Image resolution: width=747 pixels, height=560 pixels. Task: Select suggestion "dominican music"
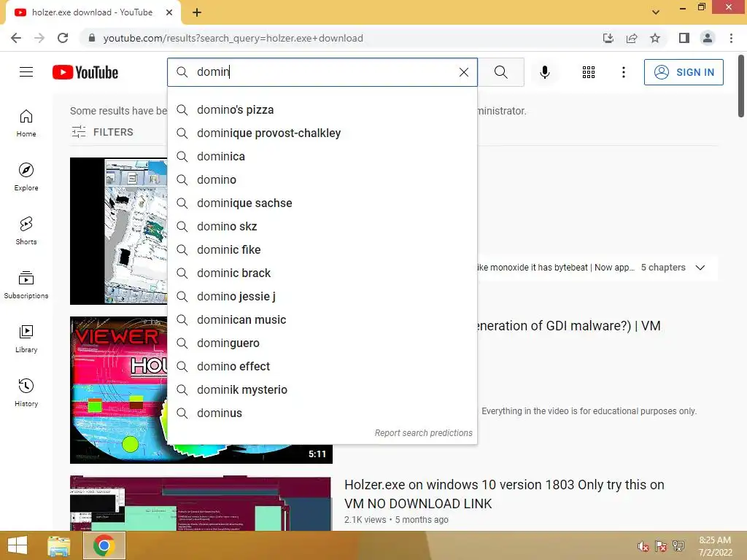322,319
